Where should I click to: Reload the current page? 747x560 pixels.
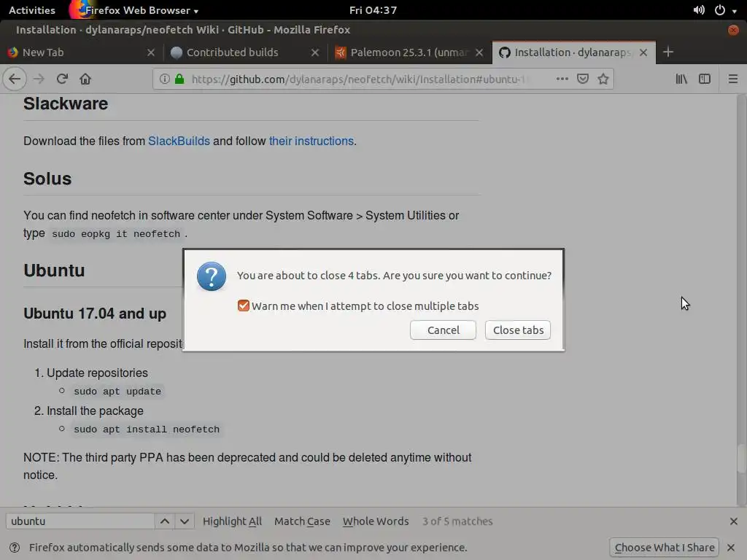(x=62, y=79)
